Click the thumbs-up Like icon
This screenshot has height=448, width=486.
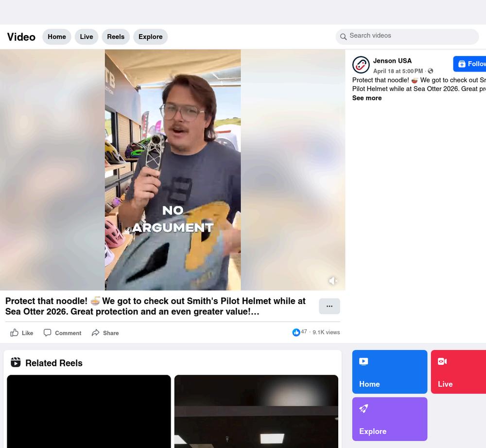click(14, 333)
